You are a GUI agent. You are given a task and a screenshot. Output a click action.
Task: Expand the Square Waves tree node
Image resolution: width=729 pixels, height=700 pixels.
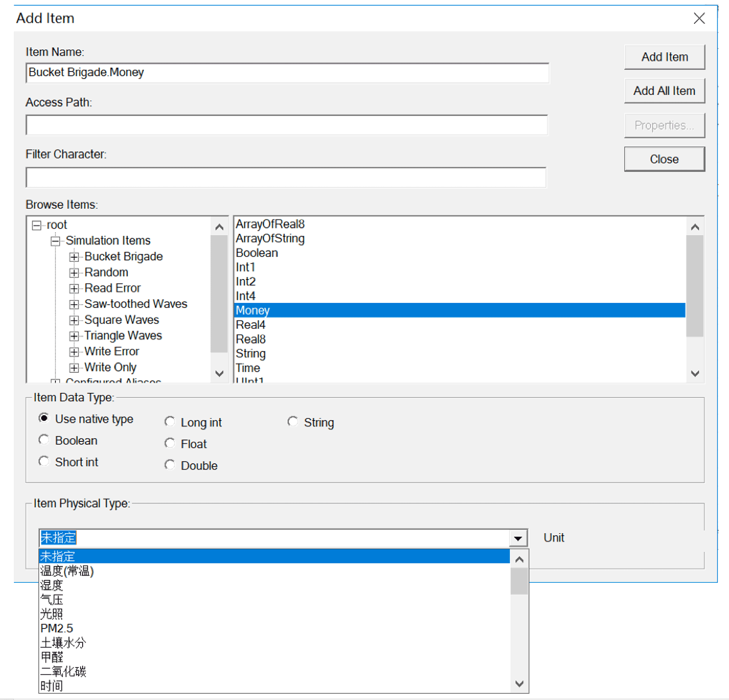74,320
